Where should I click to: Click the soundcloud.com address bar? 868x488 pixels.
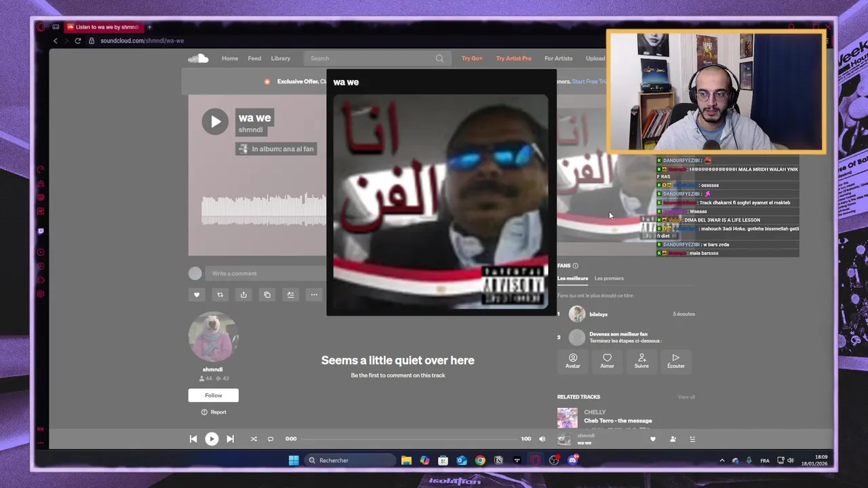click(x=142, y=41)
